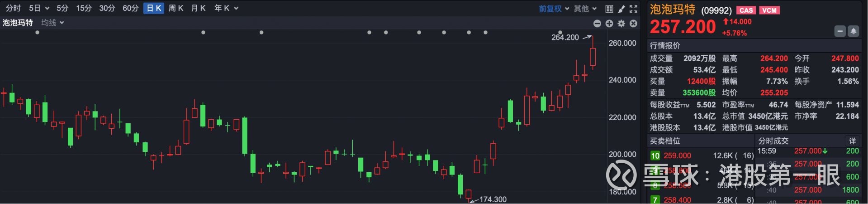Click the current price 257.200
The height and width of the screenshot is (204, 868).
point(683,27)
